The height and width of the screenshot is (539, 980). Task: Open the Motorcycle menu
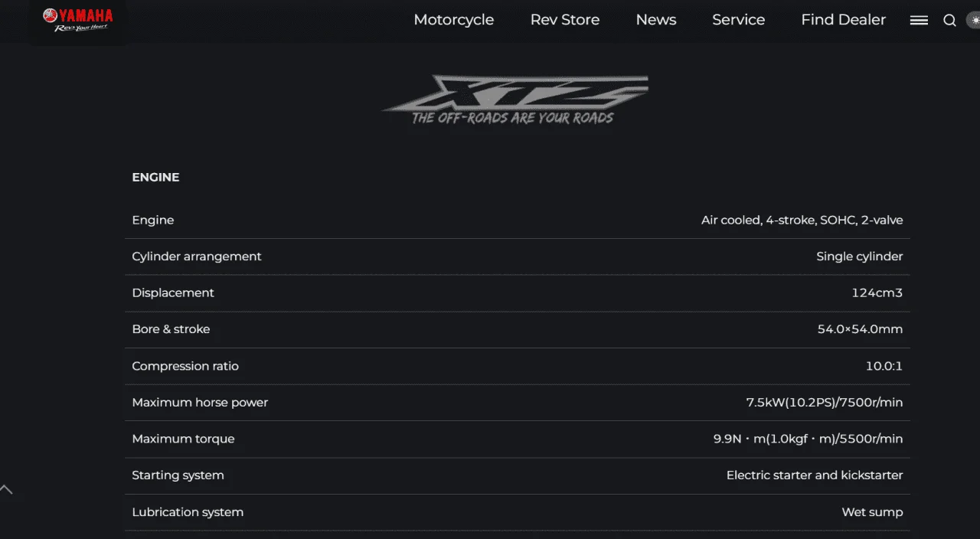point(454,20)
